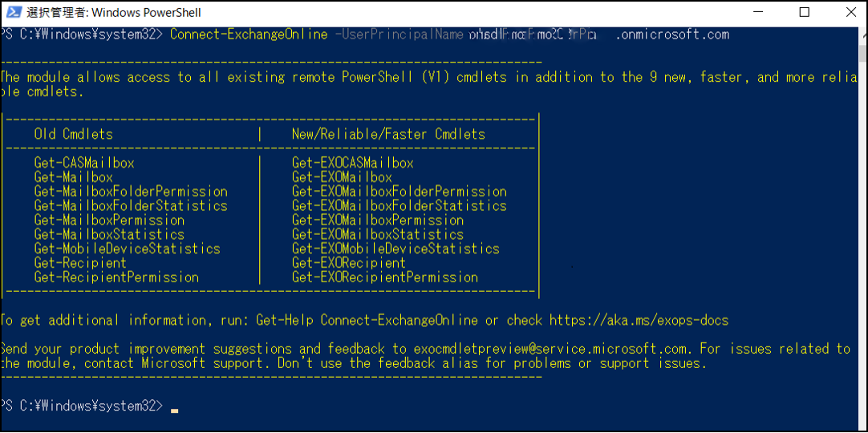This screenshot has height=433, width=868.
Task: Click the -UserPrincipalName parameter text
Action: pos(400,34)
